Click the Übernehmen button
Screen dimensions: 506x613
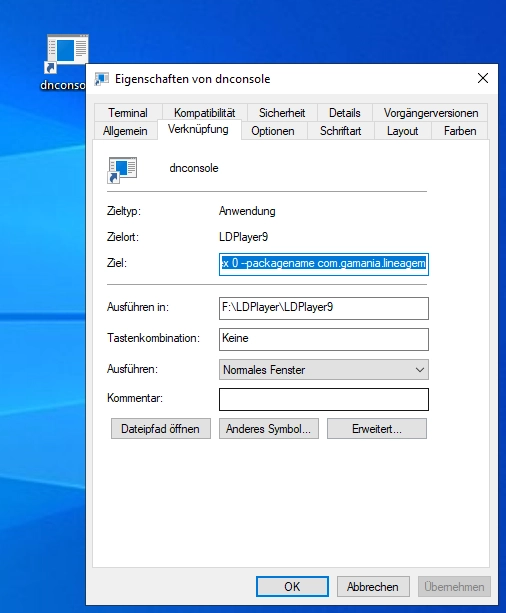point(454,586)
